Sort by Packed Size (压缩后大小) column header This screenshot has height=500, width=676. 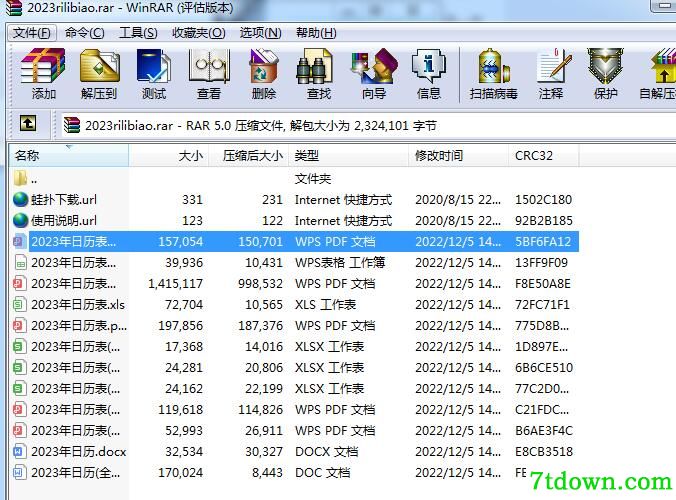[249, 155]
